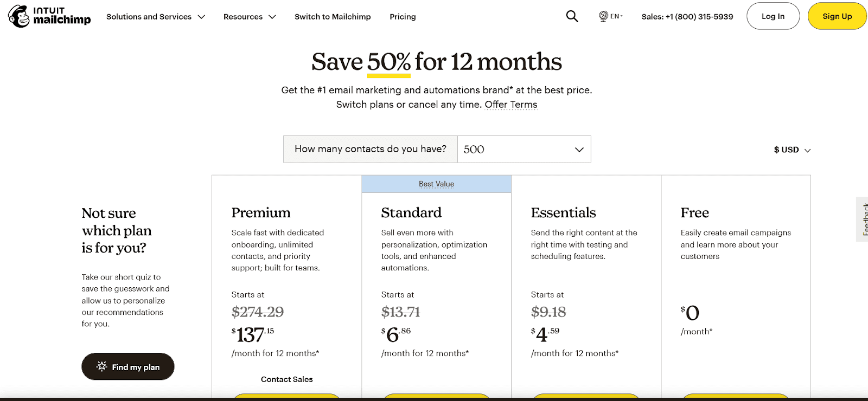Click the Mailchimp monkey logo
868x401 pixels.
tap(19, 16)
